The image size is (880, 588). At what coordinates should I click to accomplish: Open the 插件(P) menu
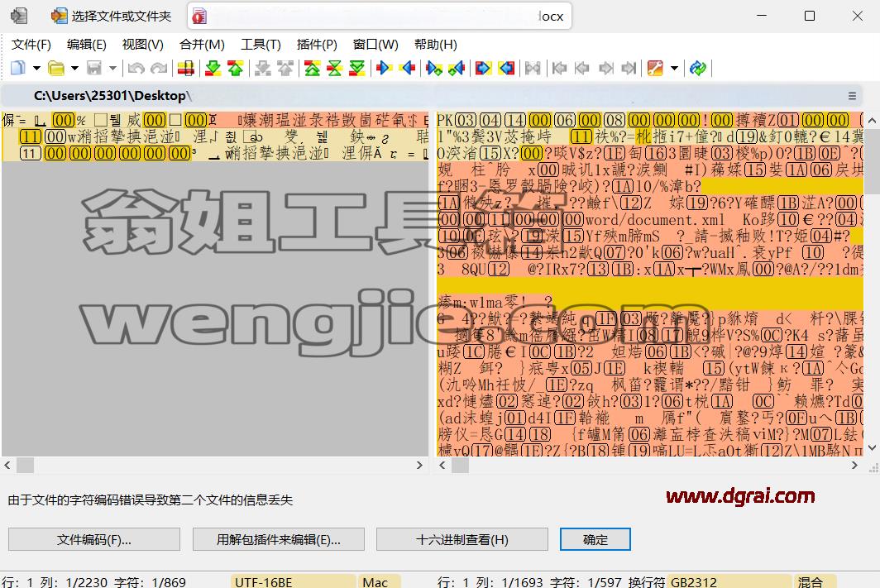tap(317, 45)
